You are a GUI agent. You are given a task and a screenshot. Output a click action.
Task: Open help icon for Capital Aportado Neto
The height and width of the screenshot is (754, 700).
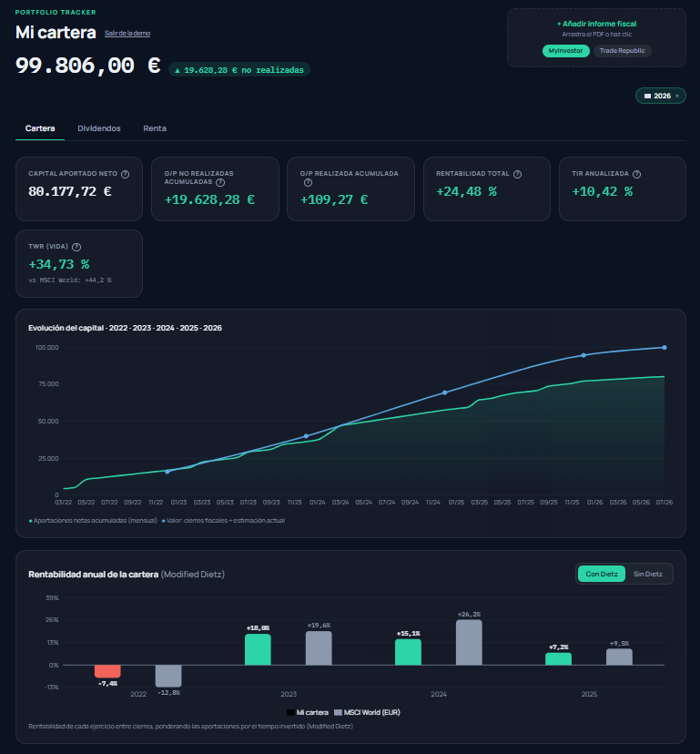point(125,174)
